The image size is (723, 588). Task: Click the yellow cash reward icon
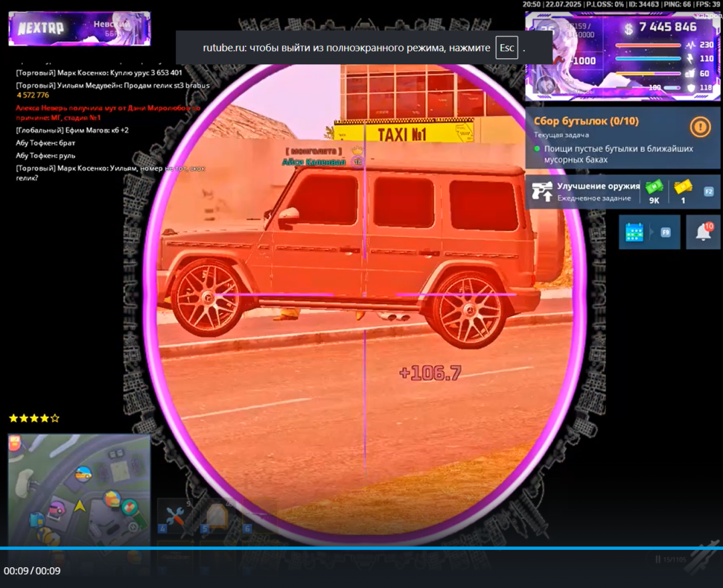[683, 187]
